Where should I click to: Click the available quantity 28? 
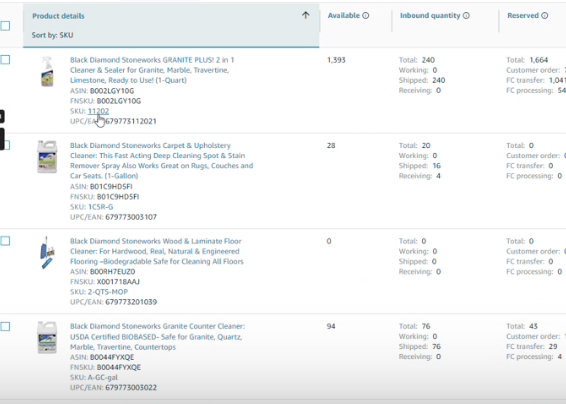[x=331, y=145]
